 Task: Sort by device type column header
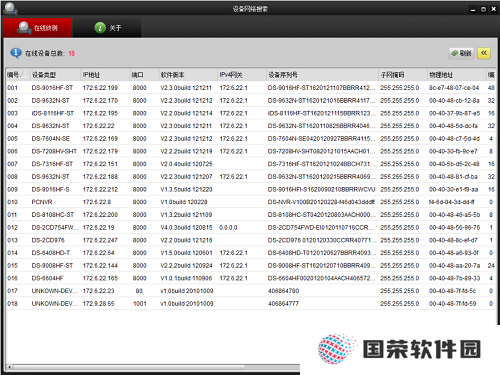tap(55, 75)
